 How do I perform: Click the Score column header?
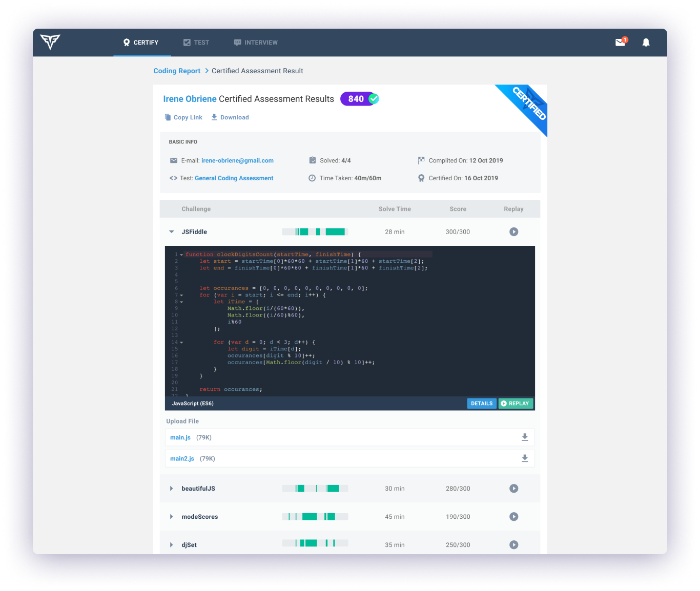click(x=458, y=209)
